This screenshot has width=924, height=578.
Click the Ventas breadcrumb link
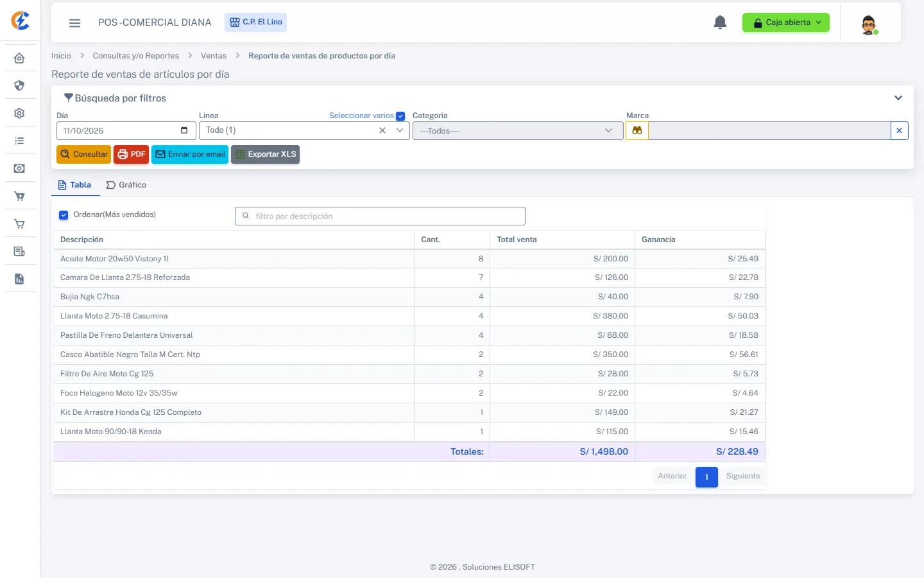[214, 56]
